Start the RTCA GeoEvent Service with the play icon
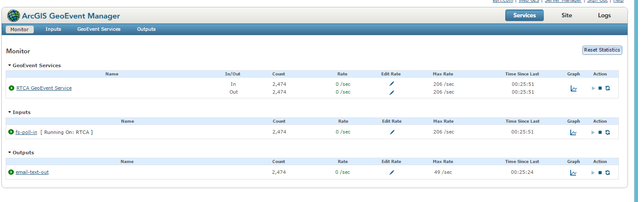Screen dimensions: 644x202 [593, 88]
